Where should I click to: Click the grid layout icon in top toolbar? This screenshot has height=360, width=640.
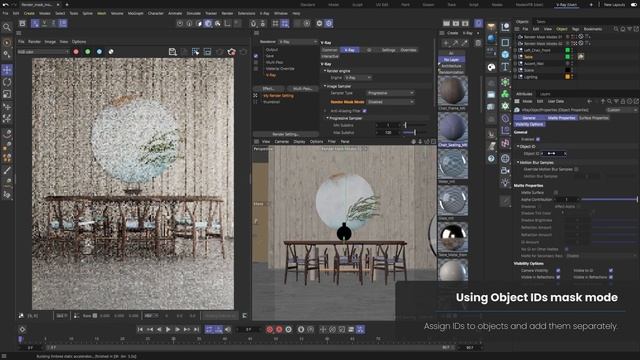point(276,24)
